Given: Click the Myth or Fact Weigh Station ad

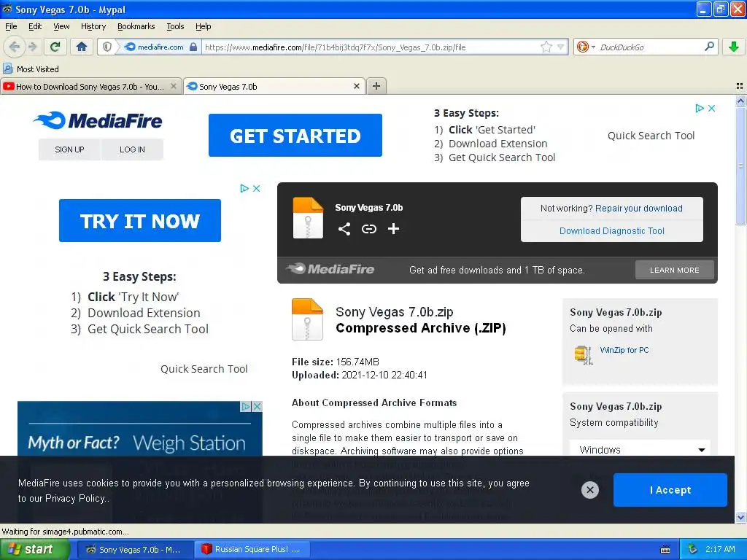Looking at the screenshot, I should click(x=139, y=429).
